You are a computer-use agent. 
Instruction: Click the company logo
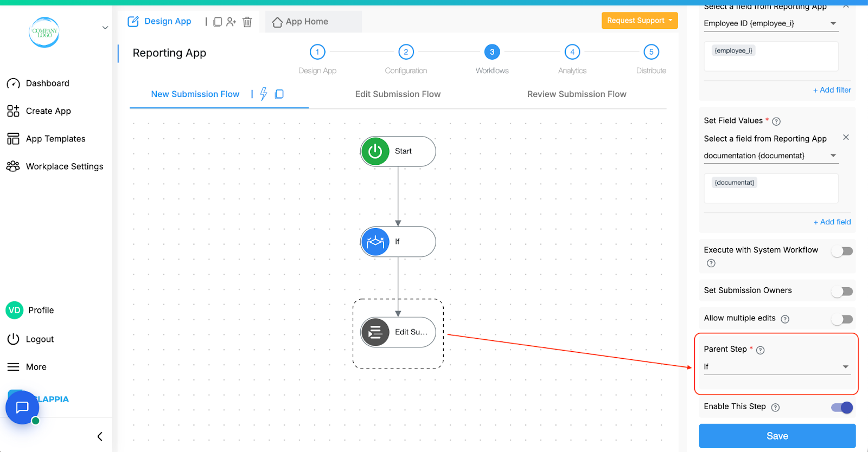44,32
